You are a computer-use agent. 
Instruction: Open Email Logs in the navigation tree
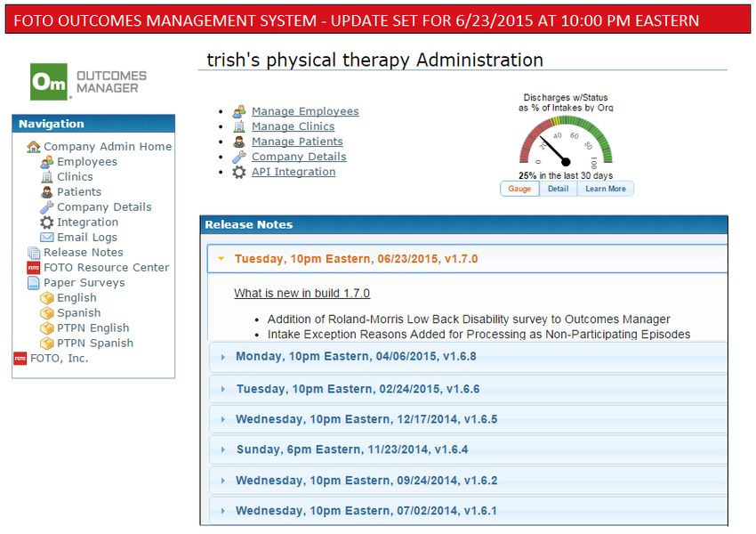coord(87,238)
